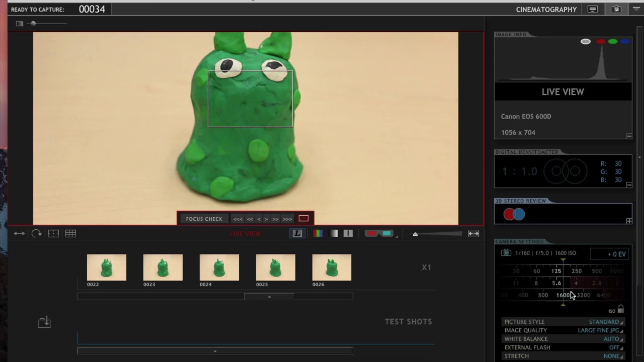Open the External Flash OFF dropdown
Image resolution: width=644 pixels, height=362 pixels.
tap(616, 347)
